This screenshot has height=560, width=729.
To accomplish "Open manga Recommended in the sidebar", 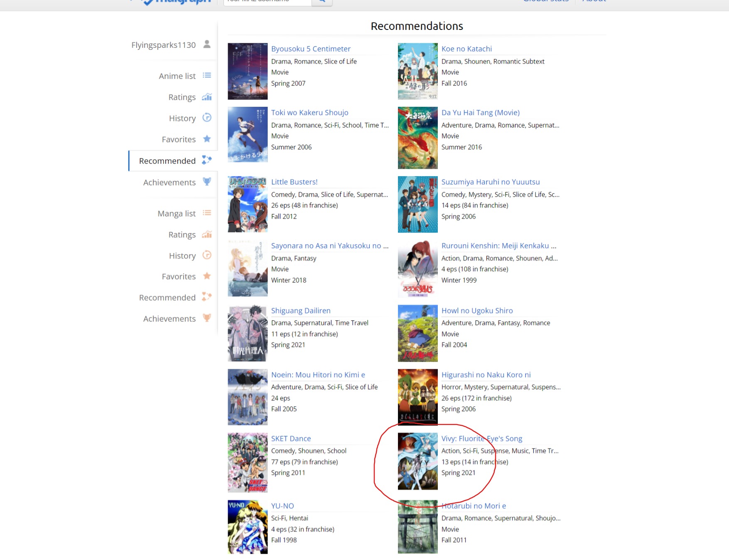I will pos(167,297).
